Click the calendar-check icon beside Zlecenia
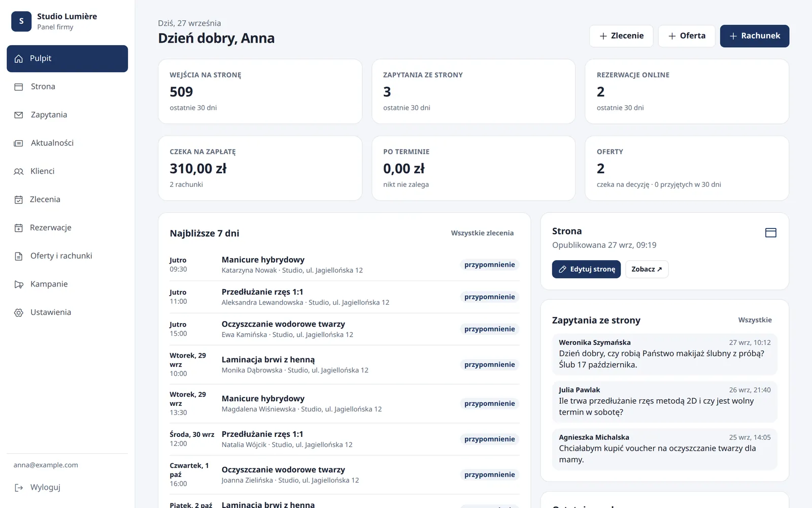The image size is (812, 508). 19,200
